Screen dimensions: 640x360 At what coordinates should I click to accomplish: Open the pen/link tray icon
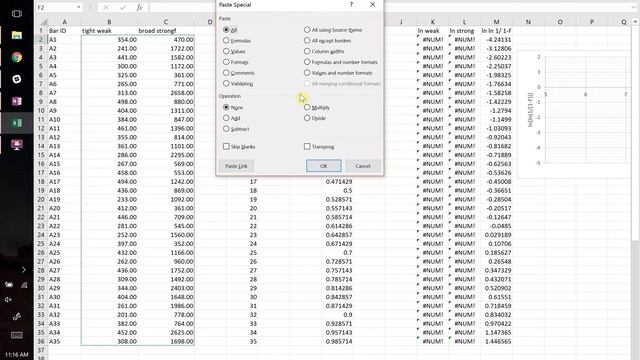tap(17, 316)
